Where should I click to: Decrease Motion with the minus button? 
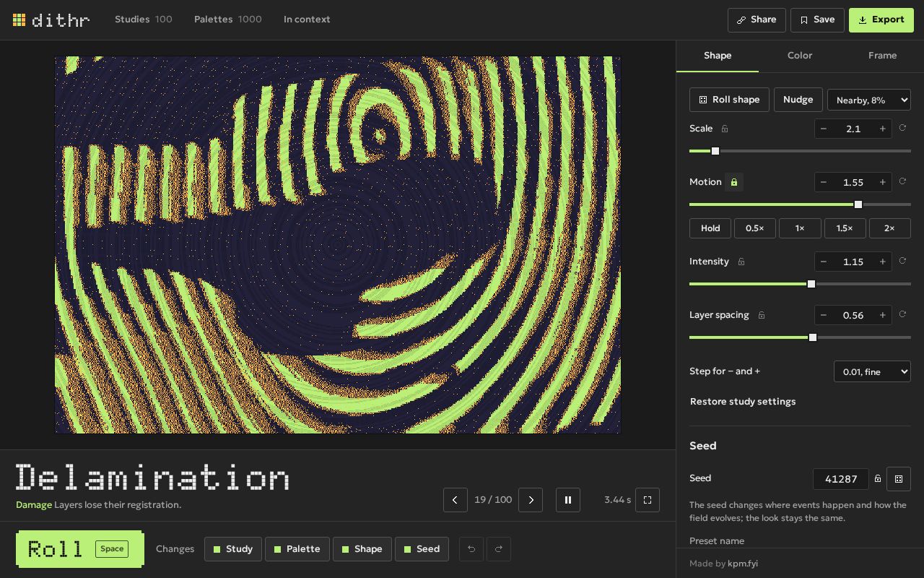[x=824, y=182]
